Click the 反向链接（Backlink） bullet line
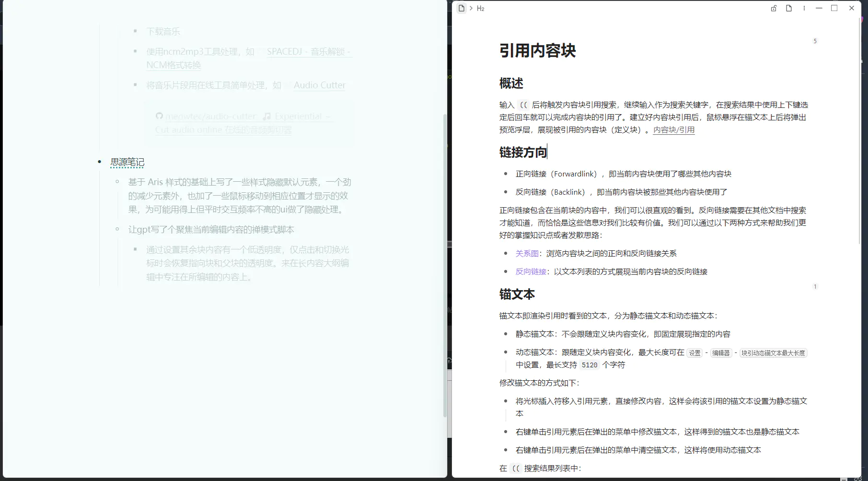 pyautogui.click(x=622, y=192)
